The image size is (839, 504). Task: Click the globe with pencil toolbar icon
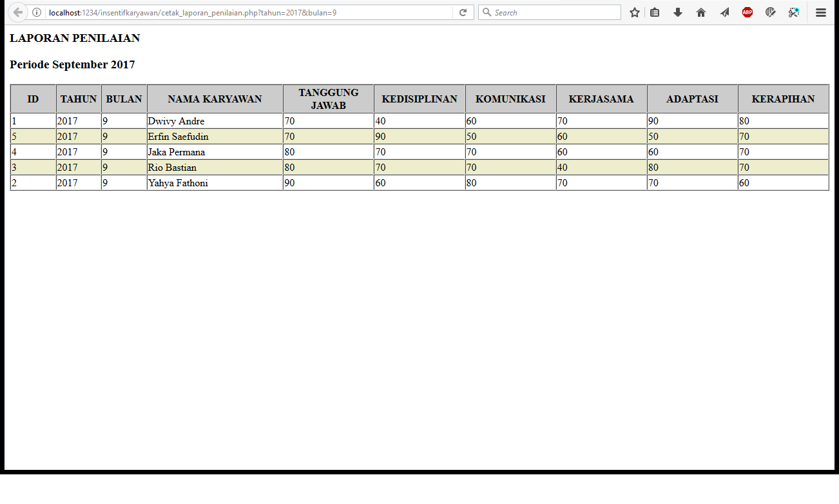pyautogui.click(x=771, y=12)
